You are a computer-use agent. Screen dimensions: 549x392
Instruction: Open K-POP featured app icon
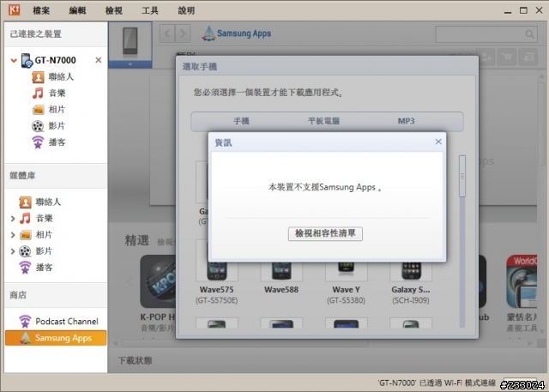click(x=158, y=281)
